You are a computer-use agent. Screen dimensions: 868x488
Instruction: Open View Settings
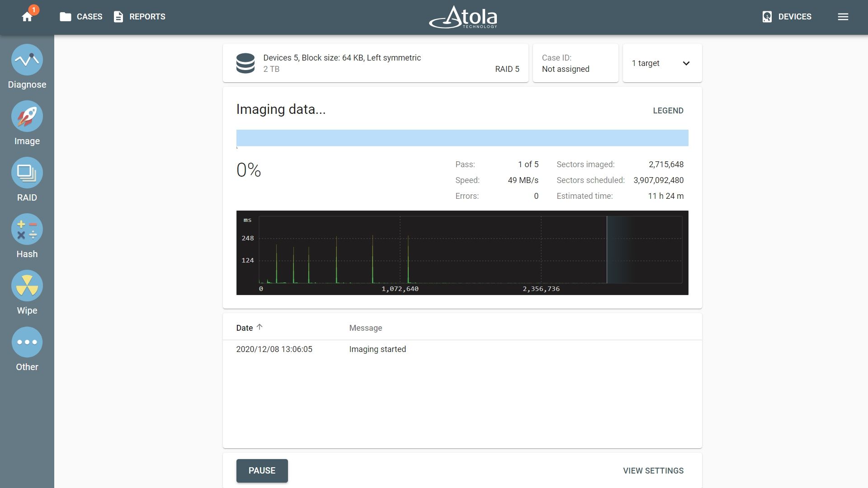(653, 471)
